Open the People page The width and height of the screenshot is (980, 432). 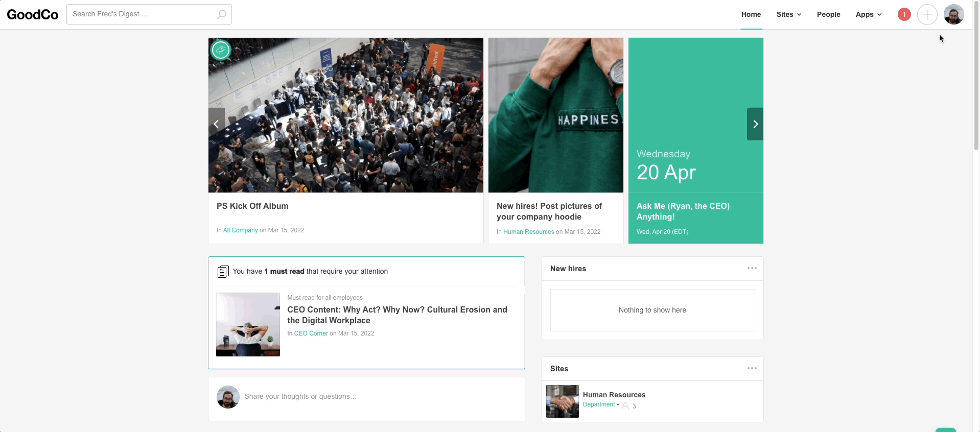[x=828, y=14]
